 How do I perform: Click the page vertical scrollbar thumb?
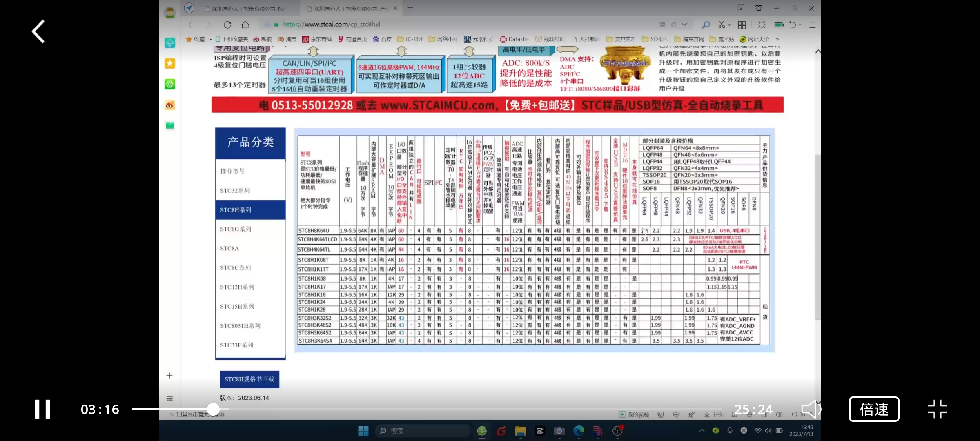coord(817,237)
